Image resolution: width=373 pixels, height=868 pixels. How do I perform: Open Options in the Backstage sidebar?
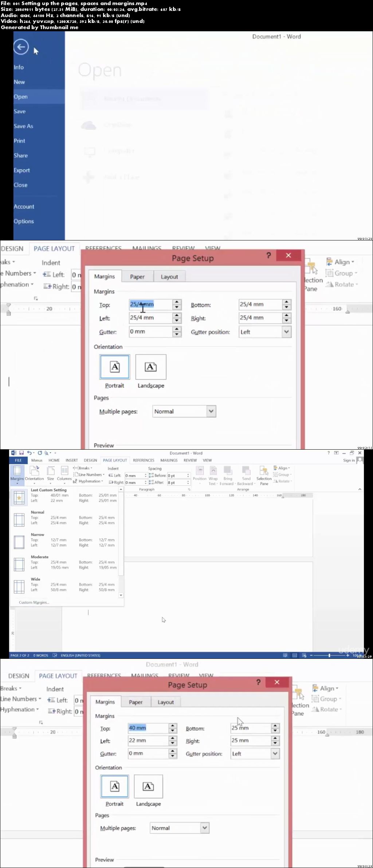[x=24, y=221]
